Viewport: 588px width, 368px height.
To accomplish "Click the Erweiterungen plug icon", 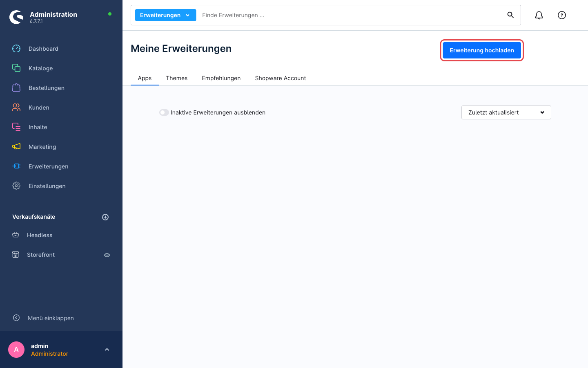I will 16,166.
